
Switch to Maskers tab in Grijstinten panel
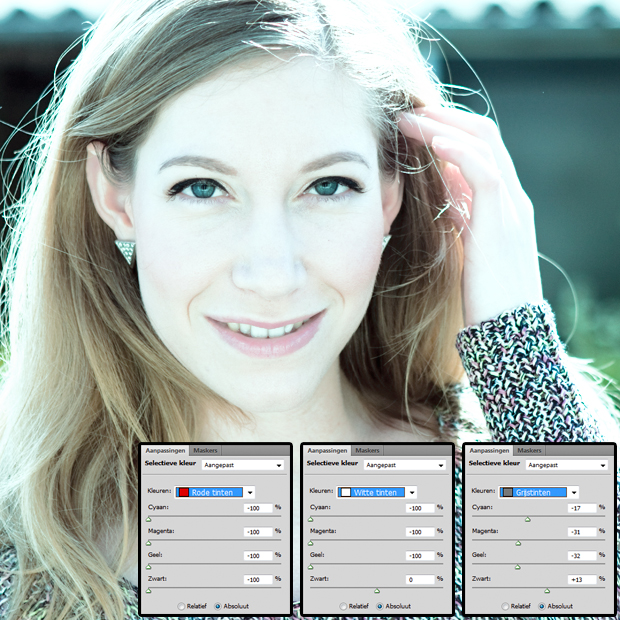529,451
